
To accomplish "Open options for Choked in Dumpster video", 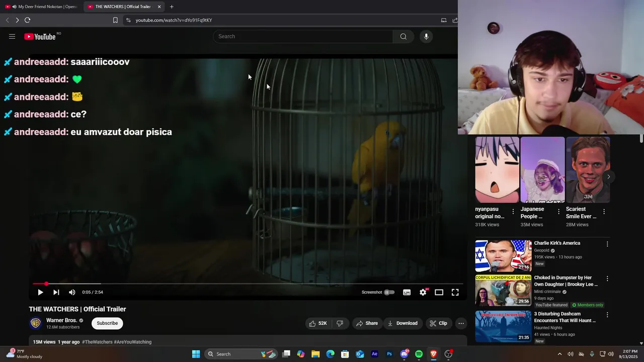I will click(x=607, y=278).
